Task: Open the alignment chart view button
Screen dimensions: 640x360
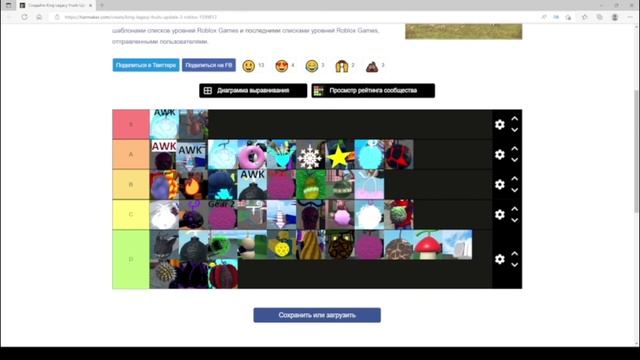Action: tap(253, 91)
